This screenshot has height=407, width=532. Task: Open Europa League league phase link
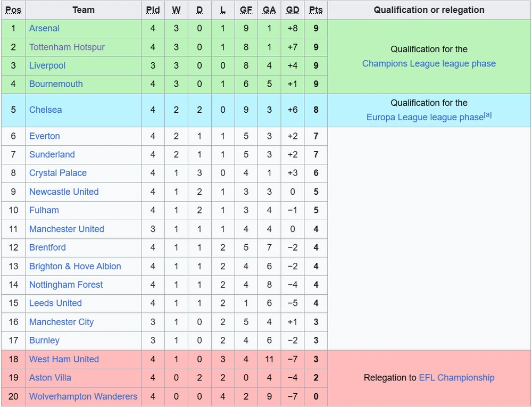tap(425, 118)
